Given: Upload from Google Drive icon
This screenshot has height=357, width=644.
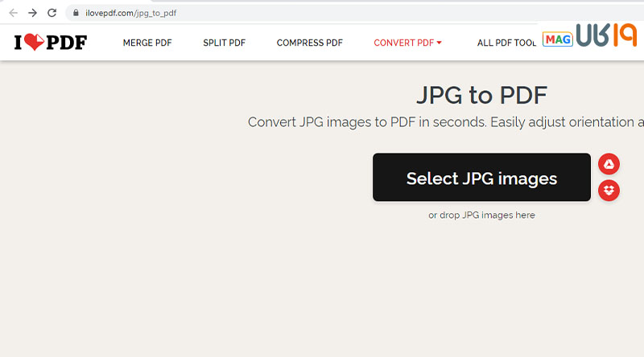Looking at the screenshot, I should pos(609,165).
